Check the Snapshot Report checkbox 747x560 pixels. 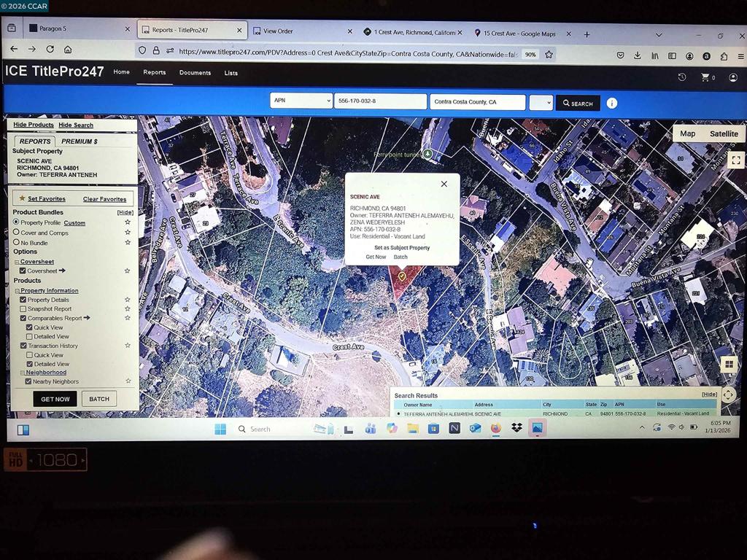point(23,309)
